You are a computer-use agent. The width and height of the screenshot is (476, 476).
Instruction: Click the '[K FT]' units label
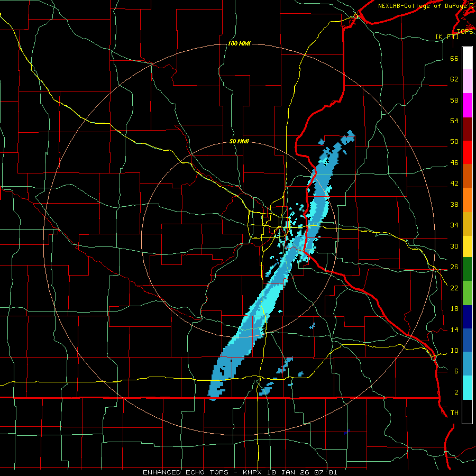coord(447,36)
